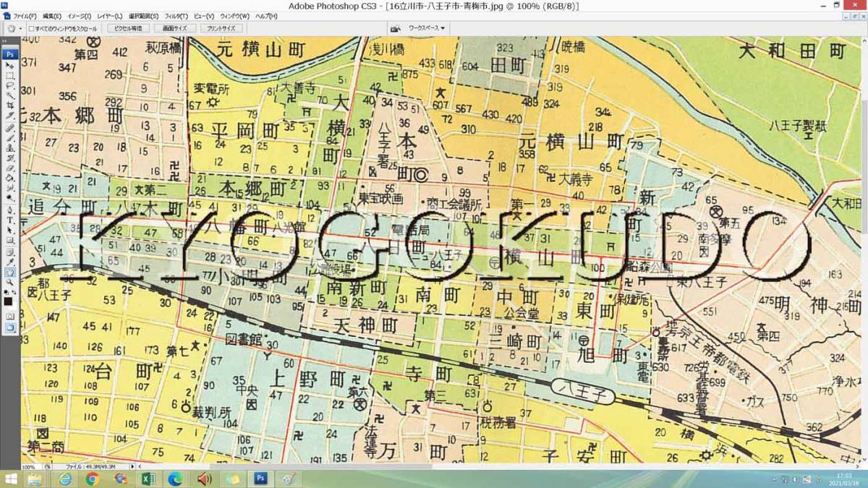Open the ウィンドウ(W) menu
This screenshot has width=868, height=488.
[x=234, y=16]
